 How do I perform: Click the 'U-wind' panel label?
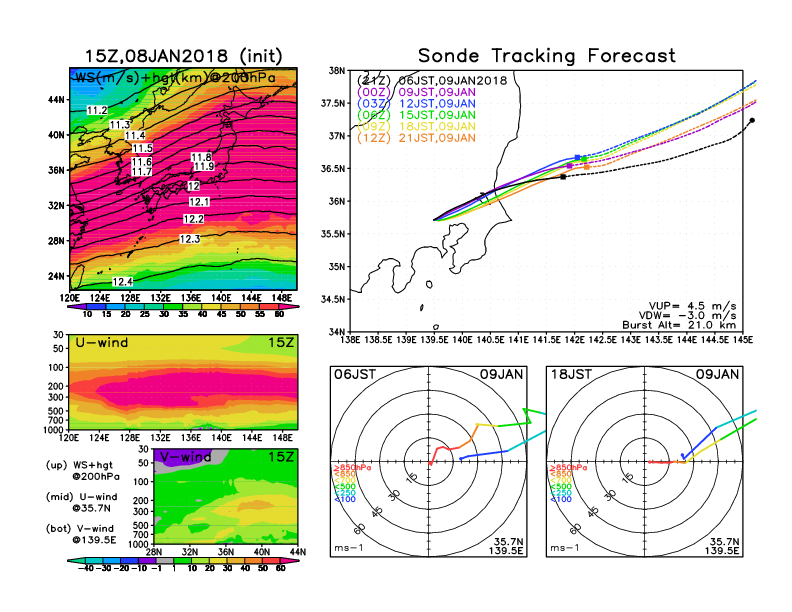click(x=102, y=343)
